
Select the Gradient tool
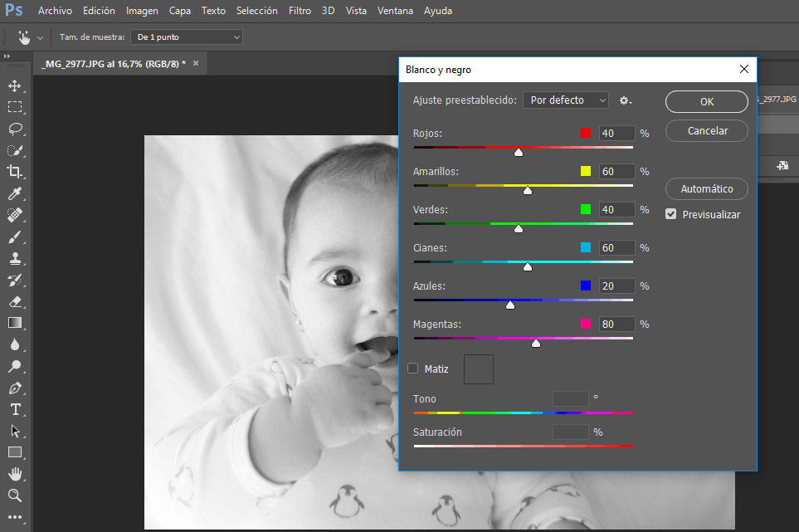[15, 323]
